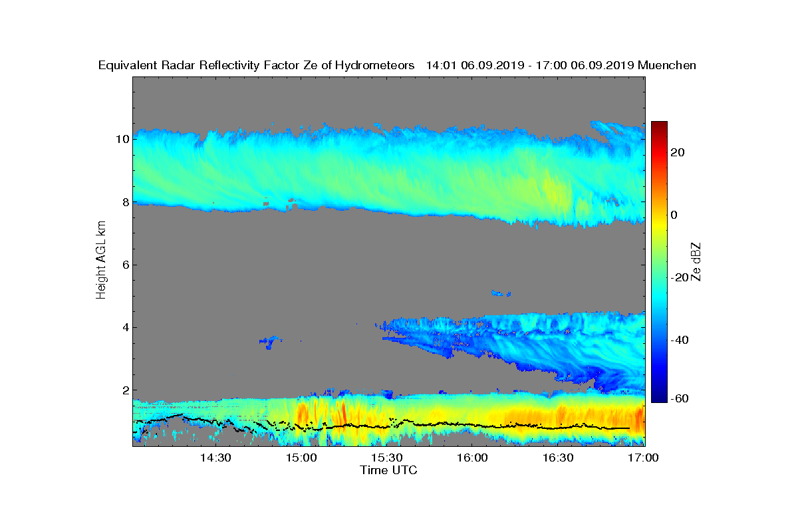Click the colorbar value -20

point(680,277)
